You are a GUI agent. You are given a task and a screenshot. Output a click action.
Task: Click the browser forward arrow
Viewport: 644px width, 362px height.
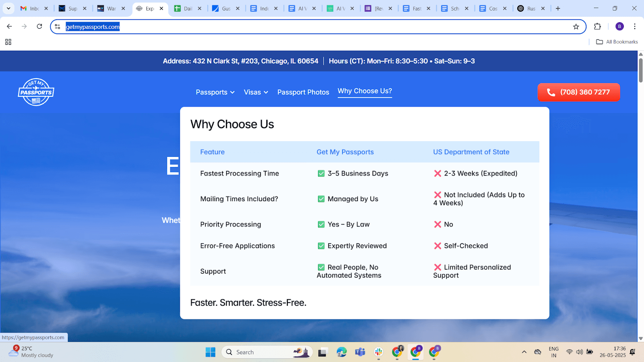[x=24, y=27]
